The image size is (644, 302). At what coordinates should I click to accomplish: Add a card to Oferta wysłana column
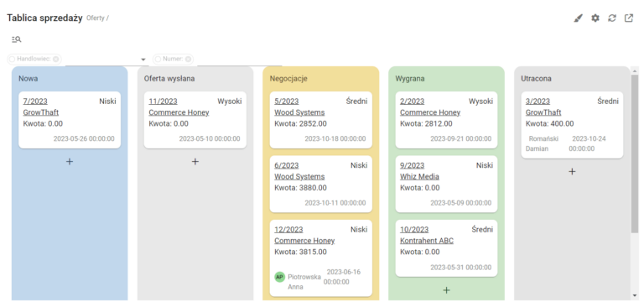[195, 161]
